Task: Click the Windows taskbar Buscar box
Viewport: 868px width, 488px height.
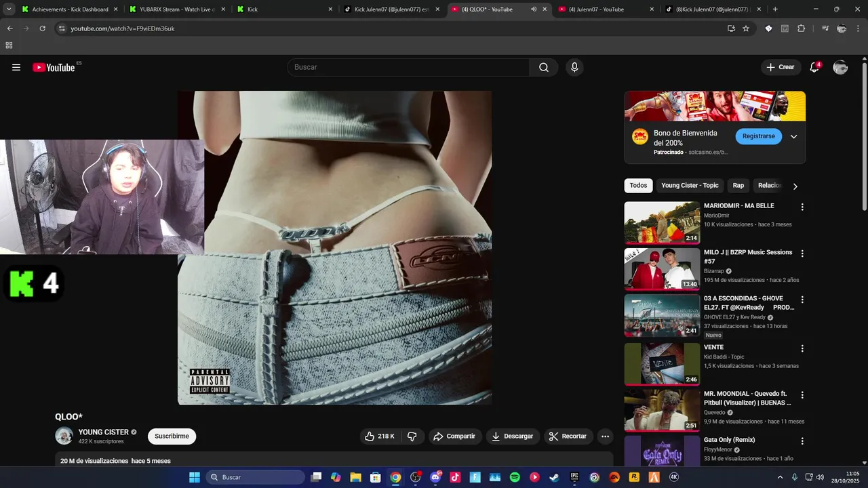Action: pyautogui.click(x=255, y=477)
